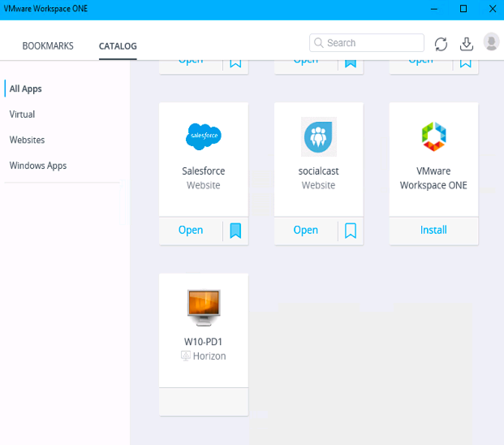Click the W10-PD1 desktop name

click(203, 342)
